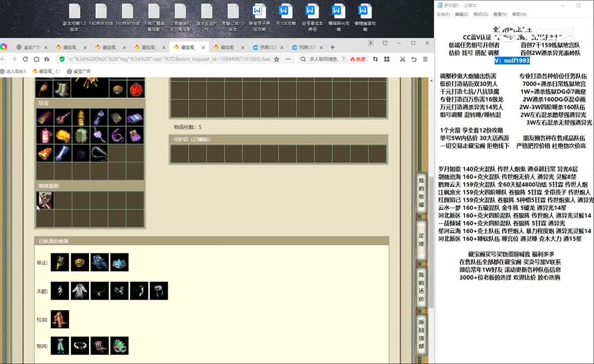This screenshot has width=594, height=364.
Task: Click the shirt skin icon in browser title bar
Action: pyautogui.click(x=385, y=43)
